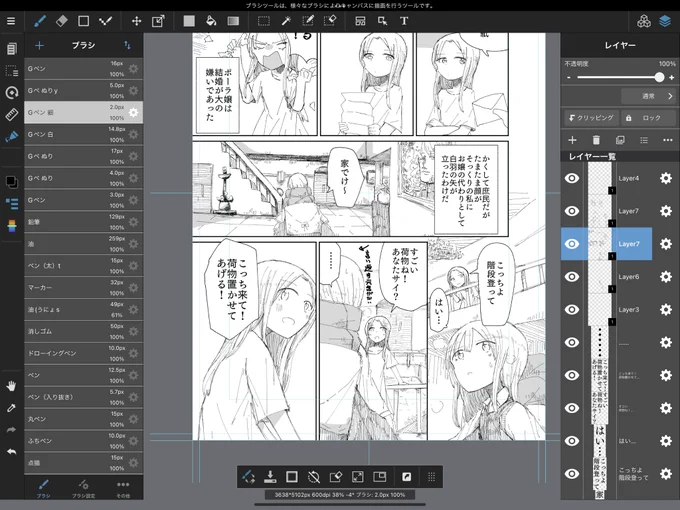
Task: Toggle visibility of Layer6
Action: (572, 277)
